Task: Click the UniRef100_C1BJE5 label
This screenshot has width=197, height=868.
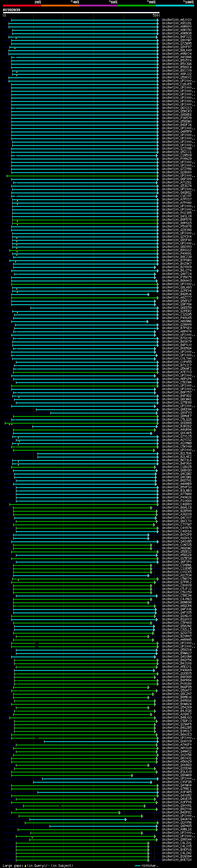Action: click(x=177, y=84)
